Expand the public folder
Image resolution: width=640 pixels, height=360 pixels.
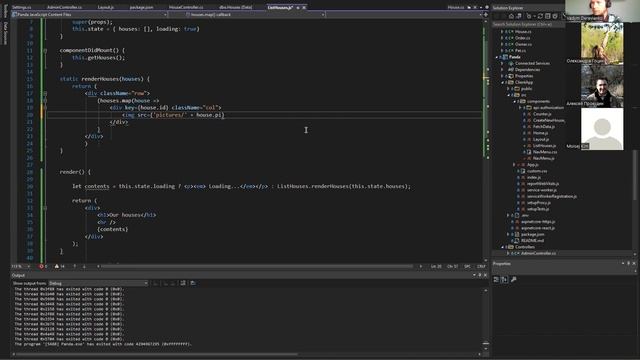(x=508, y=89)
